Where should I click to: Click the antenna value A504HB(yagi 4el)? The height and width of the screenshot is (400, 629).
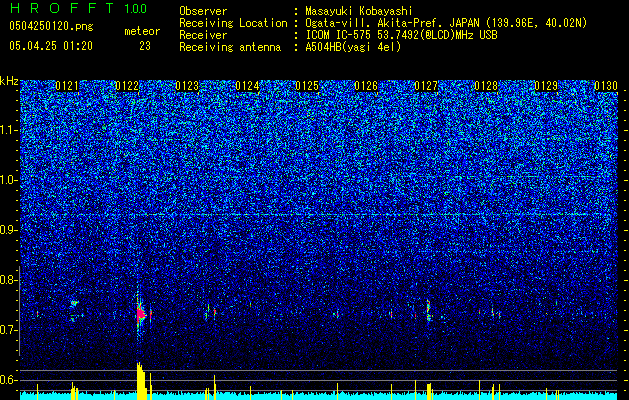353,47
